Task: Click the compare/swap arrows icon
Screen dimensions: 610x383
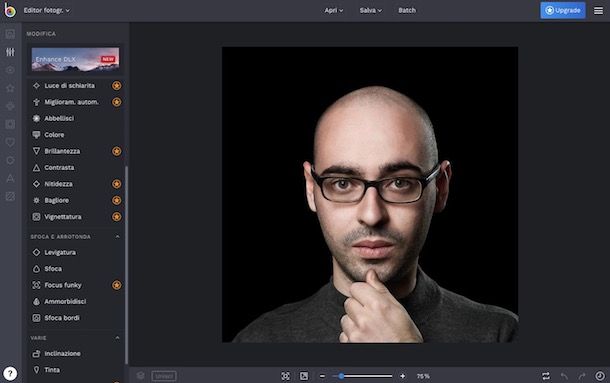Action: click(546, 376)
